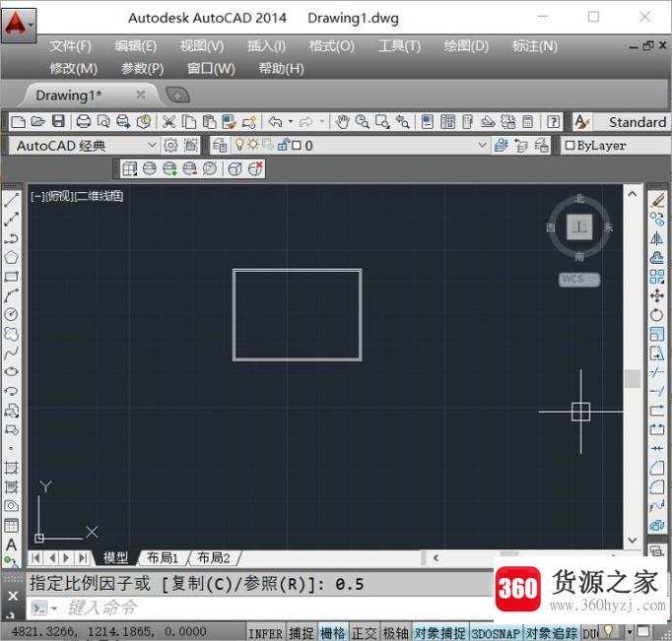Click the ViewCube top face

click(579, 226)
